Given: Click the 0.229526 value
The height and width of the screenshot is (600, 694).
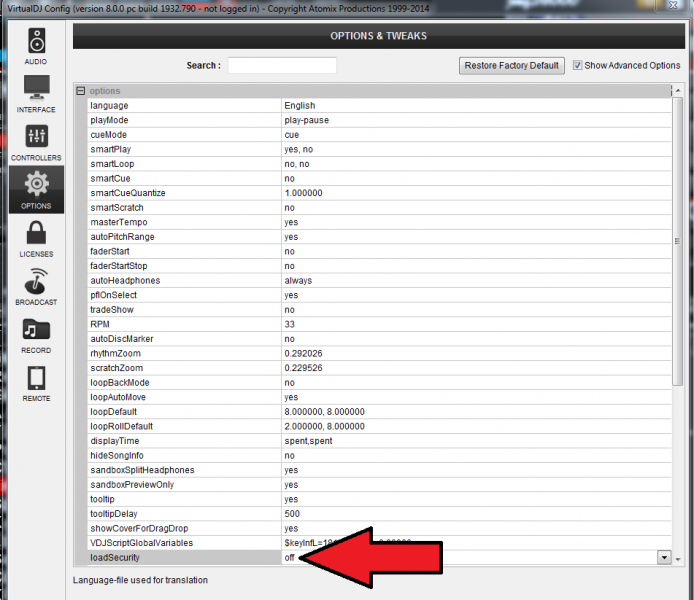Looking at the screenshot, I should [303, 368].
